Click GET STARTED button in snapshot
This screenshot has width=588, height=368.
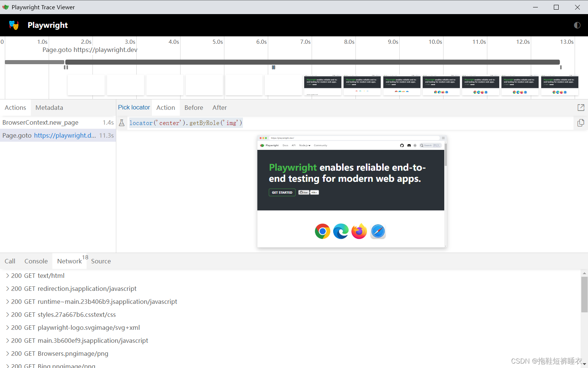pyautogui.click(x=282, y=193)
